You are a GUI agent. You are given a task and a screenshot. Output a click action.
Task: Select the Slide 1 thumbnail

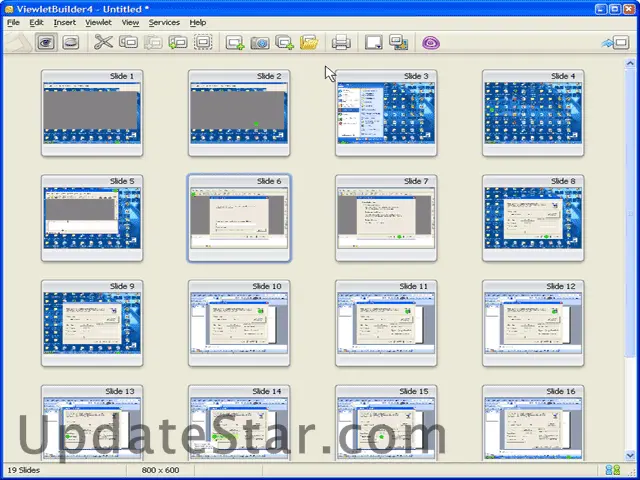92,113
